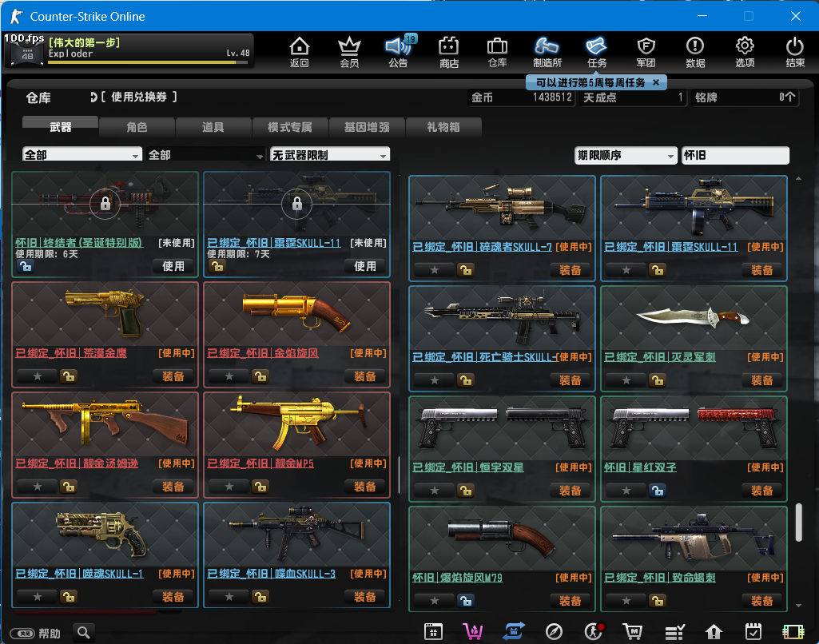Image resolution: width=819 pixels, height=644 pixels.
Task: Open the 无武器限制 dropdown
Action: coord(329,154)
